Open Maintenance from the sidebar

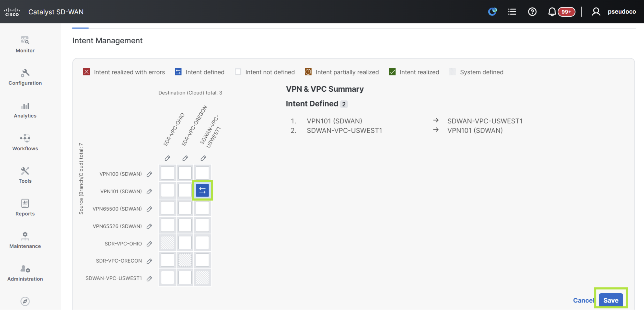pyautogui.click(x=25, y=240)
